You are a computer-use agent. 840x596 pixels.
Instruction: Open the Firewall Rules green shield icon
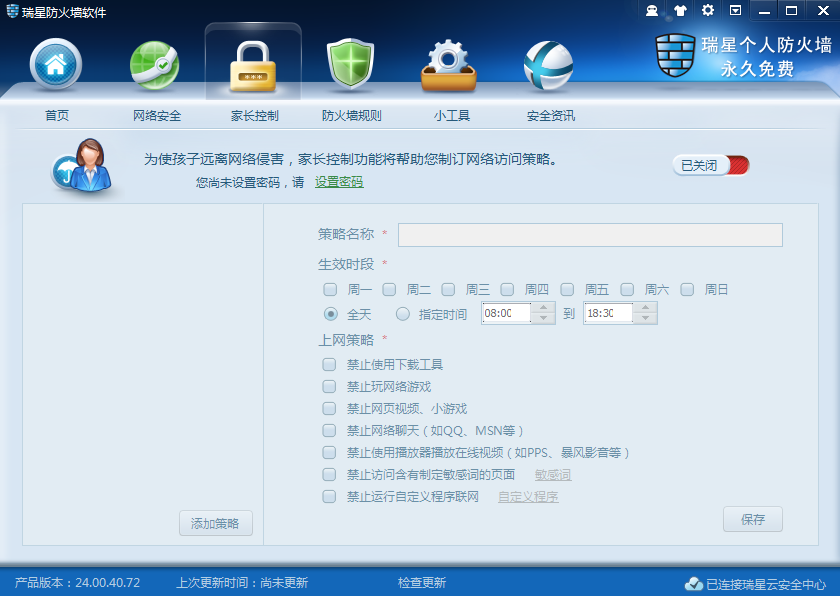[x=350, y=64]
